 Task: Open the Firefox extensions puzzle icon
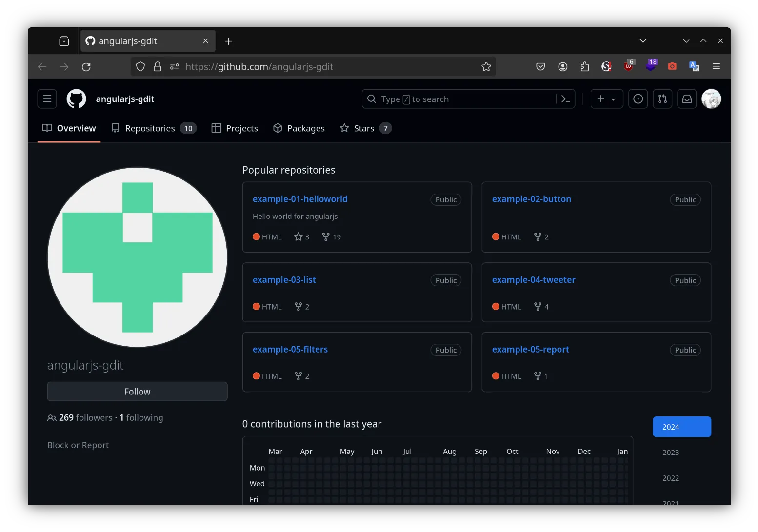click(584, 67)
